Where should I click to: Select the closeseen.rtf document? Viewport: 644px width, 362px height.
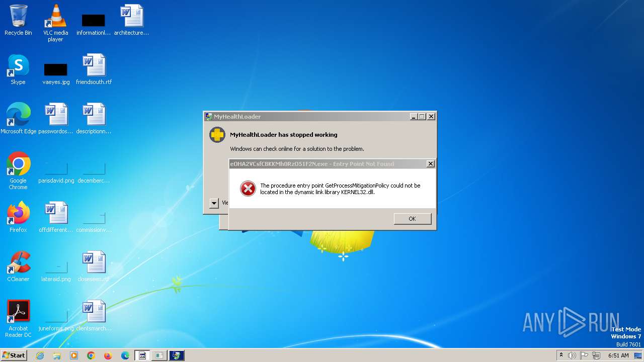point(94,267)
